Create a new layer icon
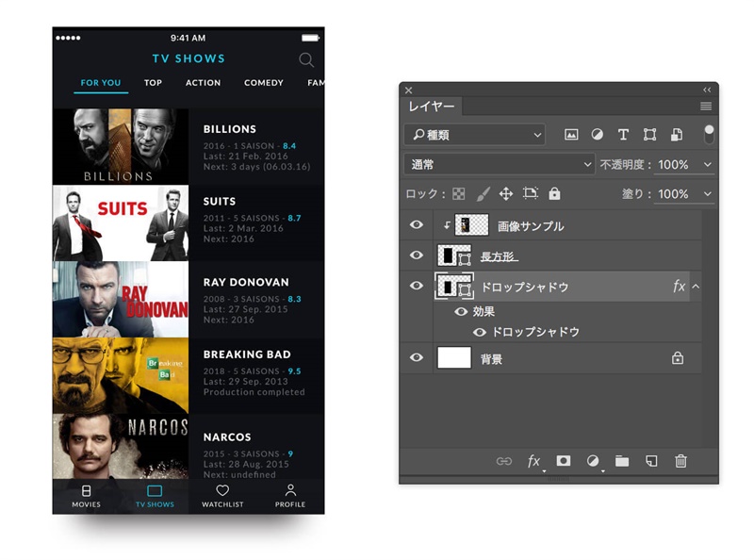Viewport: 754px width, 560px height. 651,461
